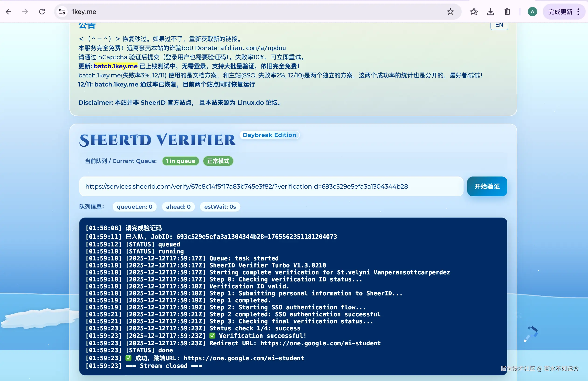The height and width of the screenshot is (381, 588).
Task: Click the browser forward arrow
Action: point(25,12)
